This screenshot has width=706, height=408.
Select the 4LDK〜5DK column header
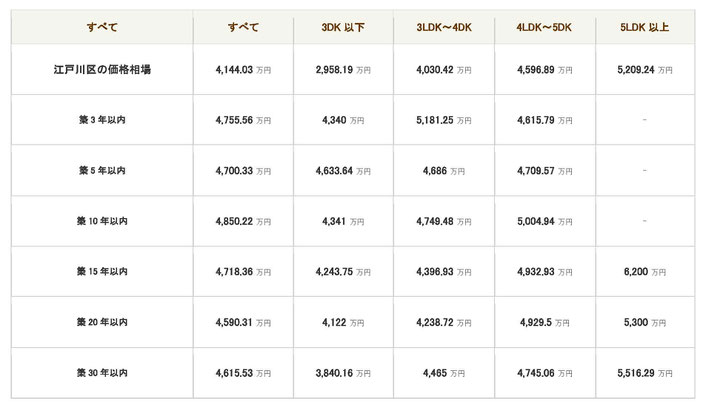click(544, 27)
